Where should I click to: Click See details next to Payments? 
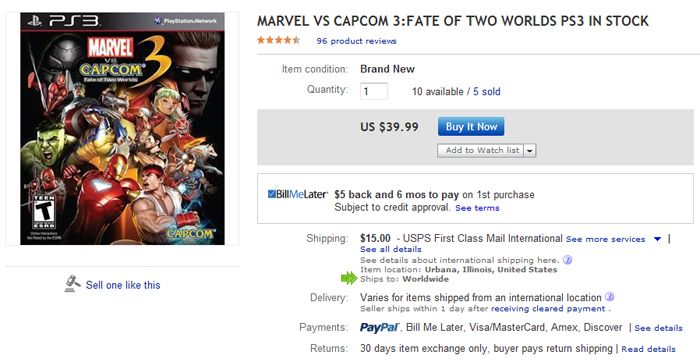click(x=658, y=328)
